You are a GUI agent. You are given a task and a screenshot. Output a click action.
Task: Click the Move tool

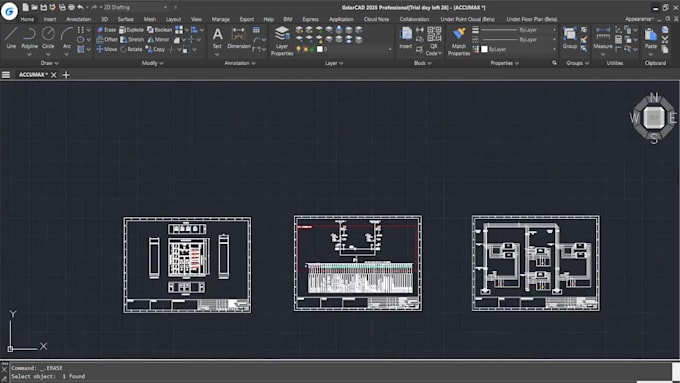tap(106, 49)
